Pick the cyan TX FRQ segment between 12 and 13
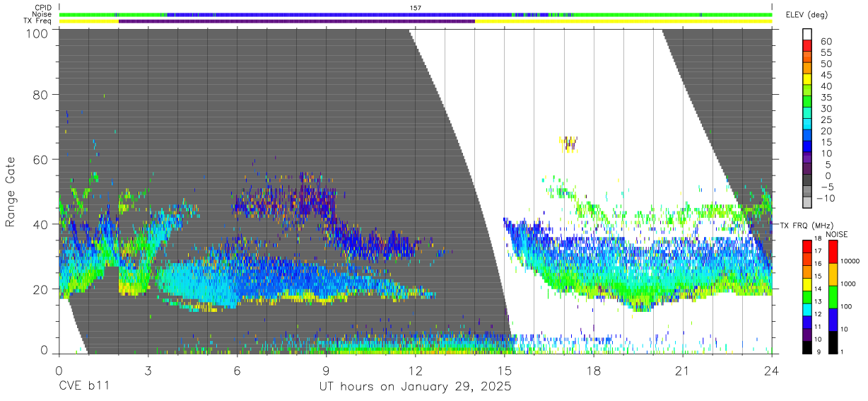Screen dimensions: 868x401 point(807,309)
